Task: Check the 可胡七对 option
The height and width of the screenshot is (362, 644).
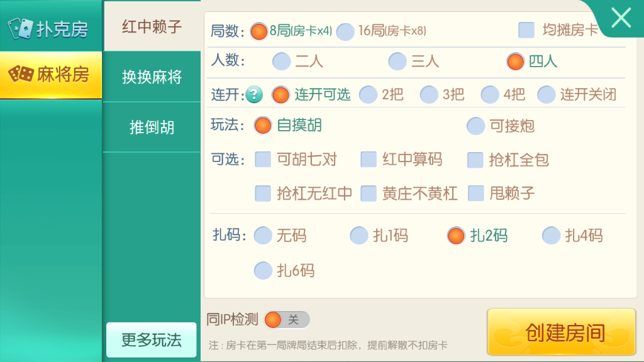Action: point(263,160)
